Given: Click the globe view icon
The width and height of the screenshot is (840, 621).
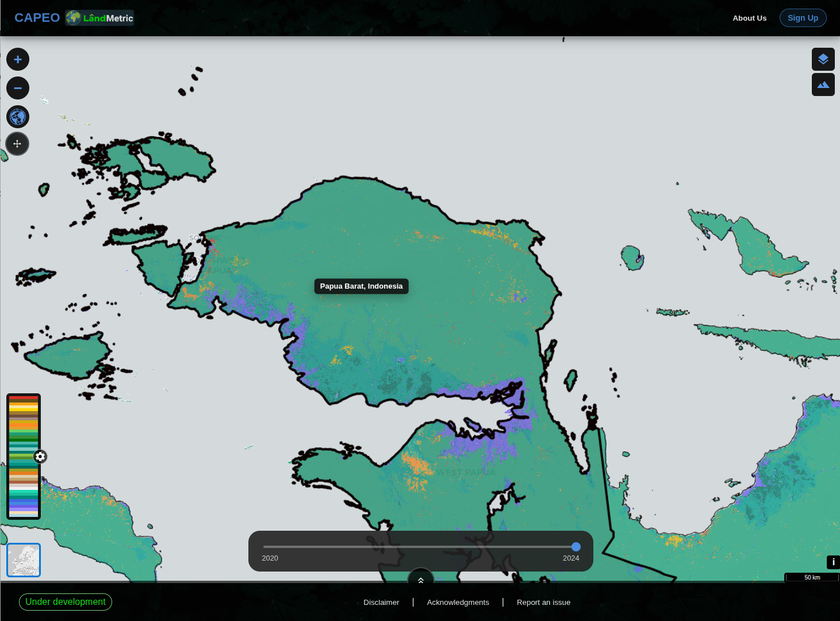Looking at the screenshot, I should [x=18, y=117].
